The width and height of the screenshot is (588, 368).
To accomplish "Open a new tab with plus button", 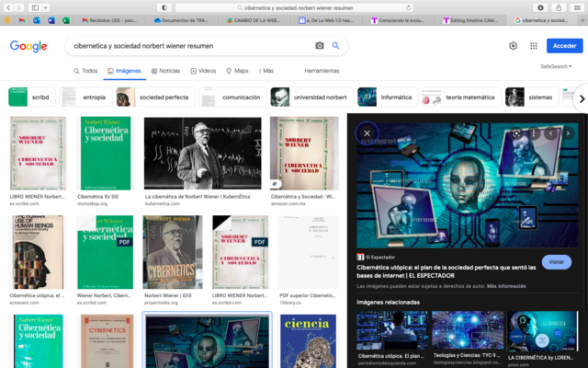I will coord(582,20).
